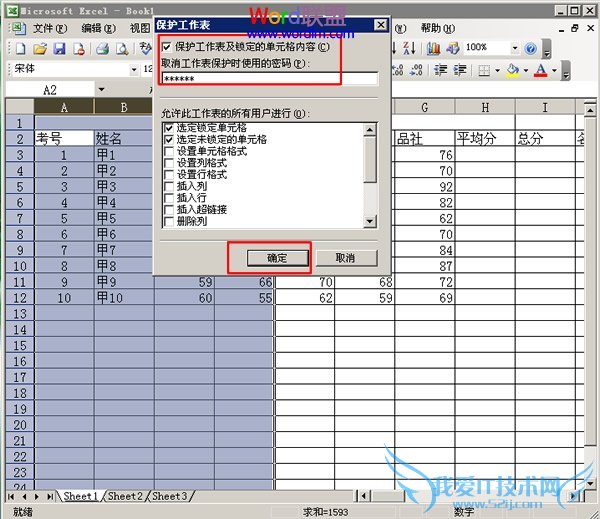The image size is (600, 519).
Task: Click the Open folder icon
Action: [x=40, y=49]
